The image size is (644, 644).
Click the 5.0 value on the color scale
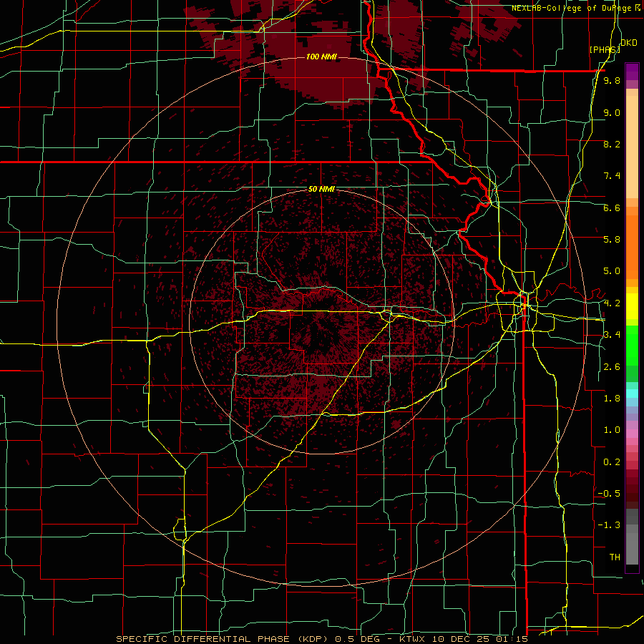pyautogui.click(x=612, y=271)
